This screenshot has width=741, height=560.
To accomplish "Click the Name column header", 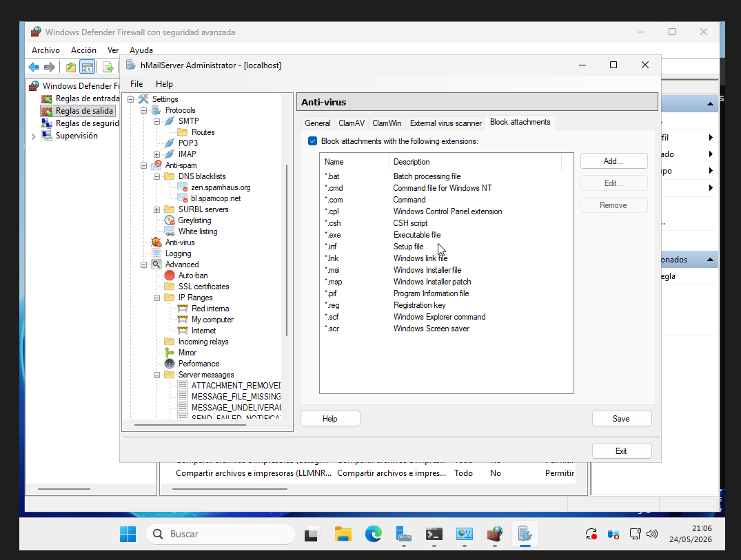I will point(354,161).
